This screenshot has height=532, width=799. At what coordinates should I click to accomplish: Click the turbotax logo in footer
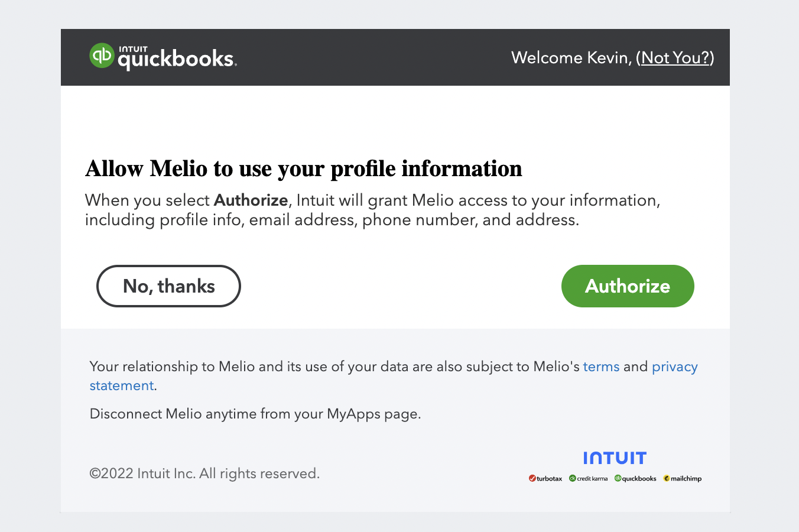point(545,479)
